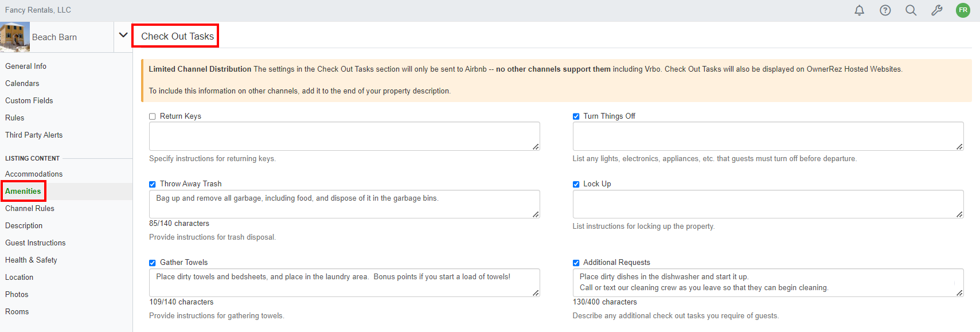Expand the Beach Barn property dropdown
This screenshot has height=332, width=980.
(123, 36)
